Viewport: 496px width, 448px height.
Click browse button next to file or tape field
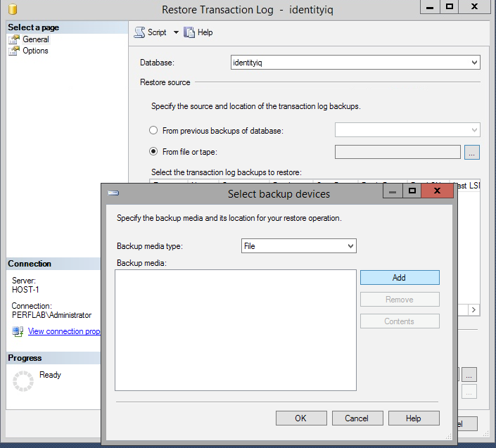[472, 152]
